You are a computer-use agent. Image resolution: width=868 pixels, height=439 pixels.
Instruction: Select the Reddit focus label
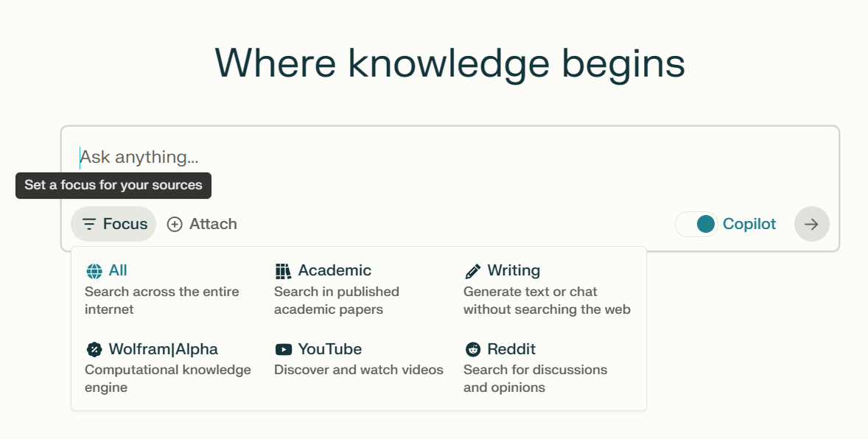(511, 348)
